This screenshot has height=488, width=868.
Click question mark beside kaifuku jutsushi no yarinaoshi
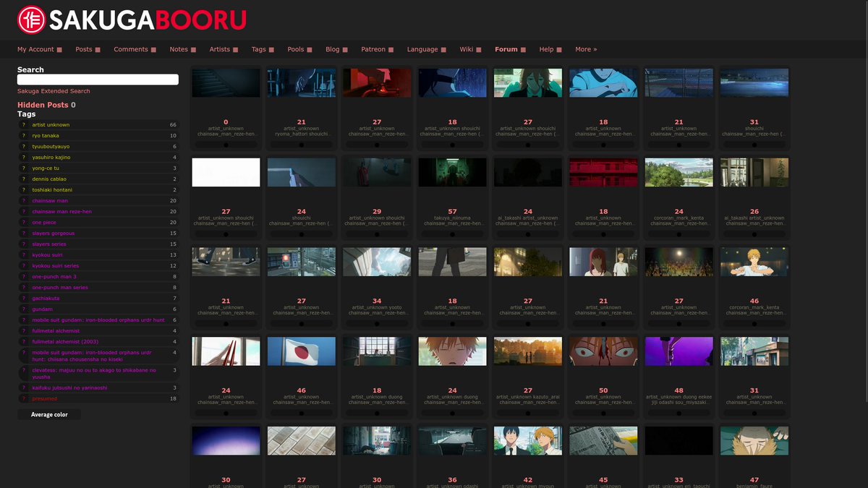click(x=24, y=388)
